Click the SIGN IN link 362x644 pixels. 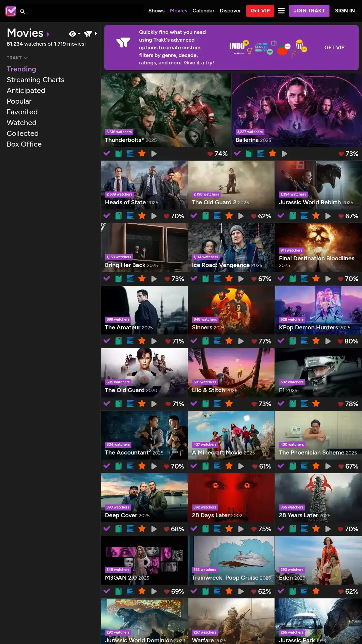pyautogui.click(x=345, y=11)
